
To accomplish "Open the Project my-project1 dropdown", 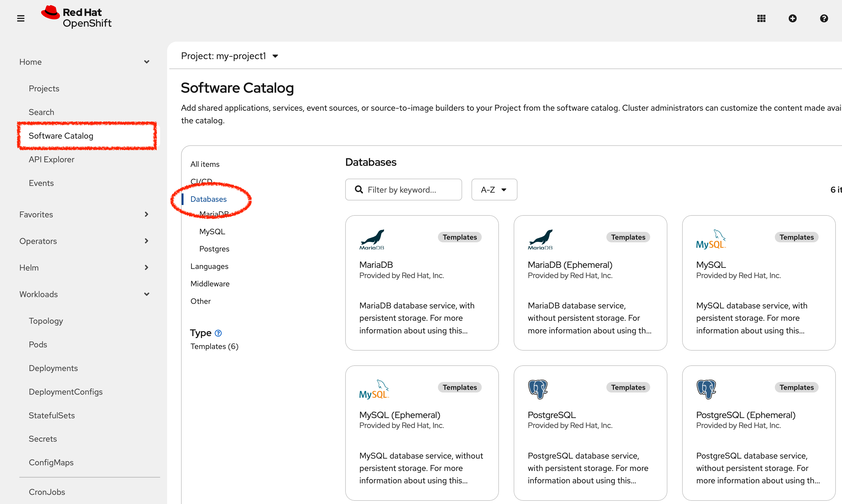I will click(230, 56).
